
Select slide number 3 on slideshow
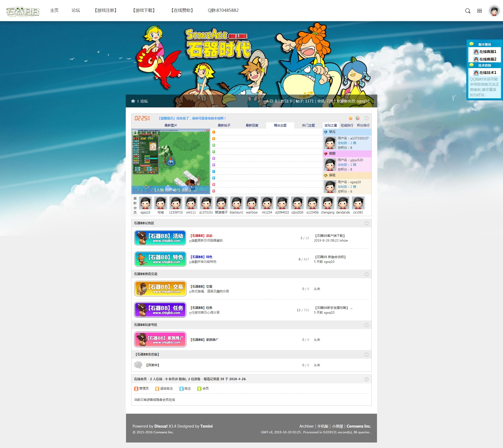click(x=146, y=133)
